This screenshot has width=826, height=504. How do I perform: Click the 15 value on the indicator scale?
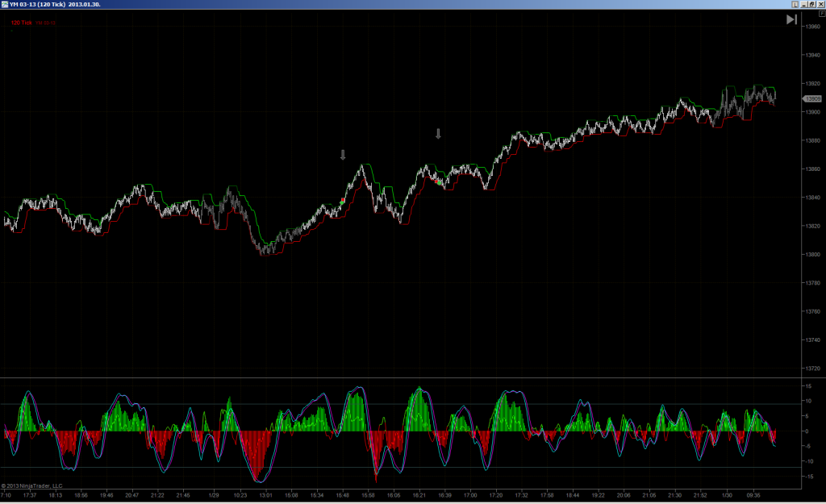(x=808, y=386)
